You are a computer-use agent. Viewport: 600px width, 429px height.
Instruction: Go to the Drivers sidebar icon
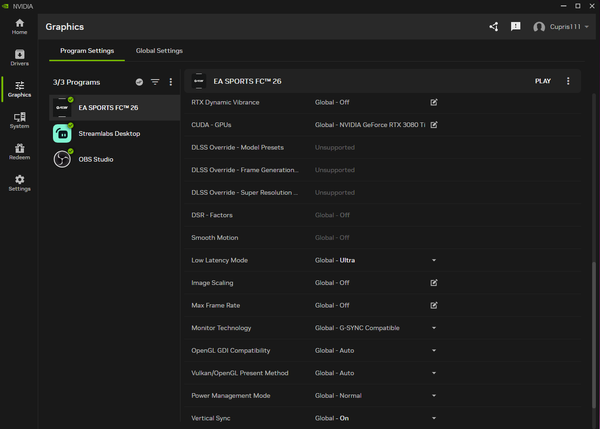(20, 58)
